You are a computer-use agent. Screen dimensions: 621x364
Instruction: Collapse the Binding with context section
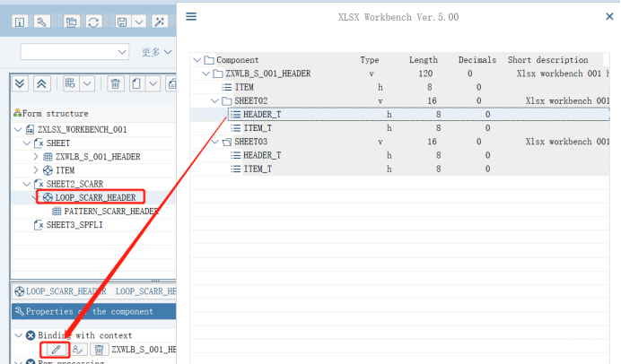[18, 335]
